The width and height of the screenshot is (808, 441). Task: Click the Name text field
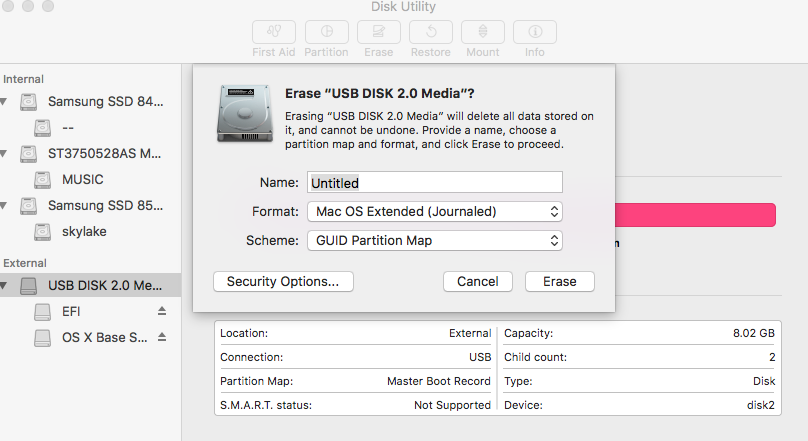click(435, 183)
